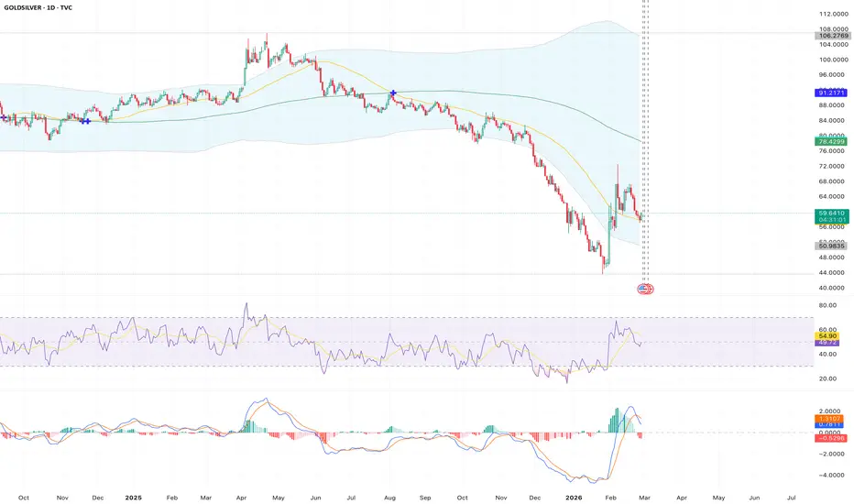
Task: Select the 106.2769 gray price label
Action: point(832,36)
